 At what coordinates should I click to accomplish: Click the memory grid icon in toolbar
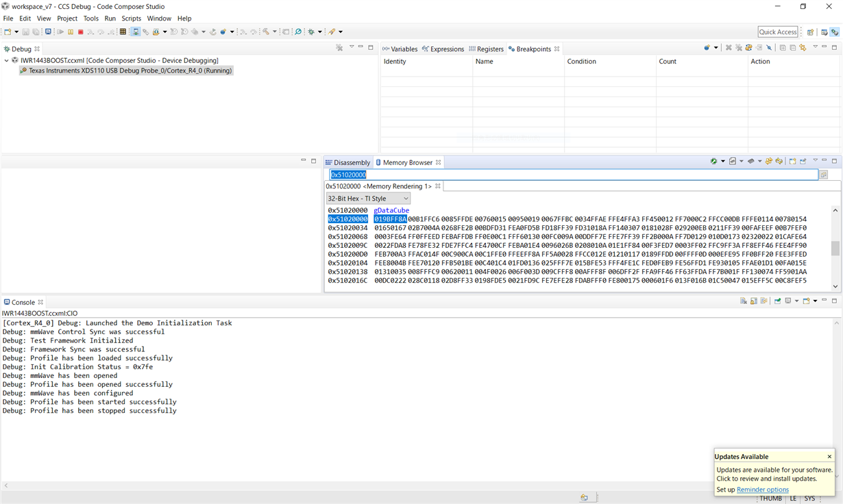point(123,32)
